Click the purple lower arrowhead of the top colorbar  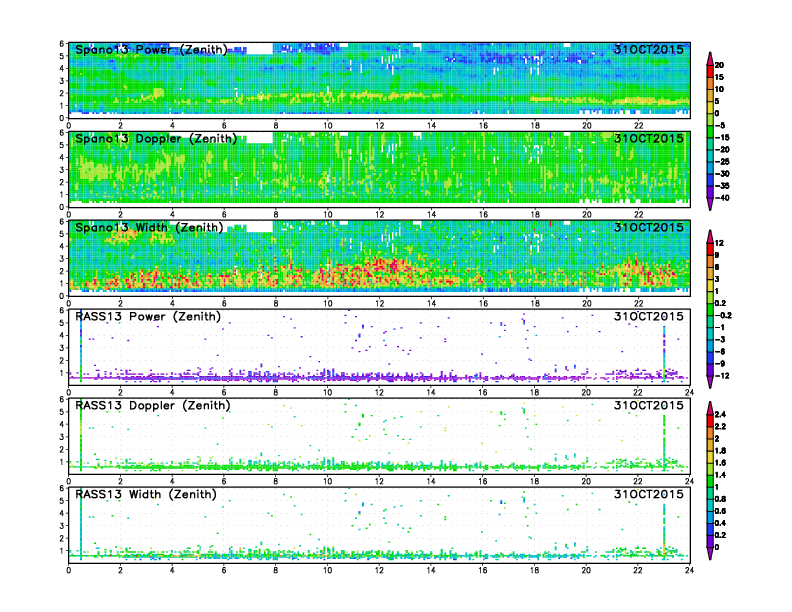coord(710,204)
